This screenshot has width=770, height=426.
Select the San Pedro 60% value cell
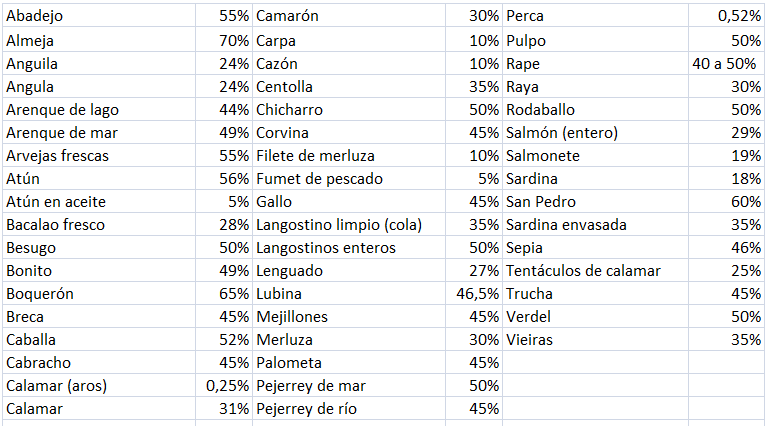[x=726, y=202]
